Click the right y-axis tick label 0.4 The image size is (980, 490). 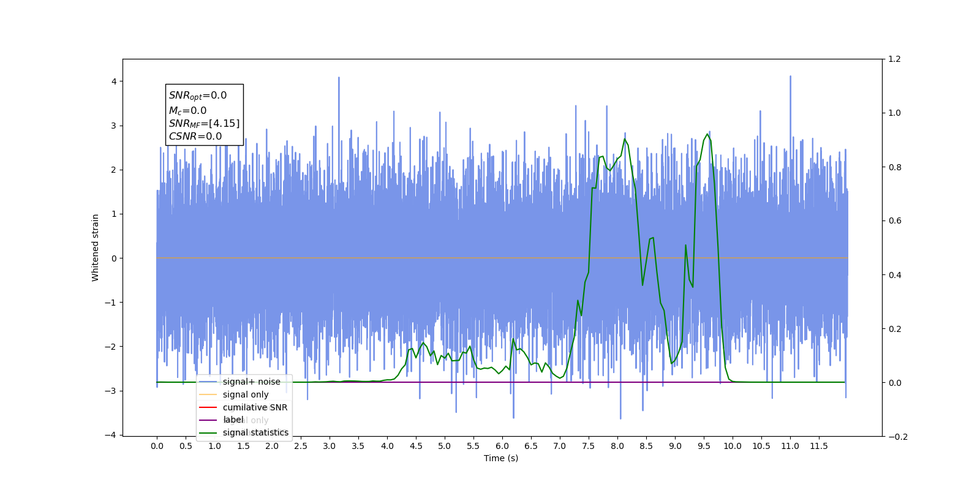tap(895, 275)
